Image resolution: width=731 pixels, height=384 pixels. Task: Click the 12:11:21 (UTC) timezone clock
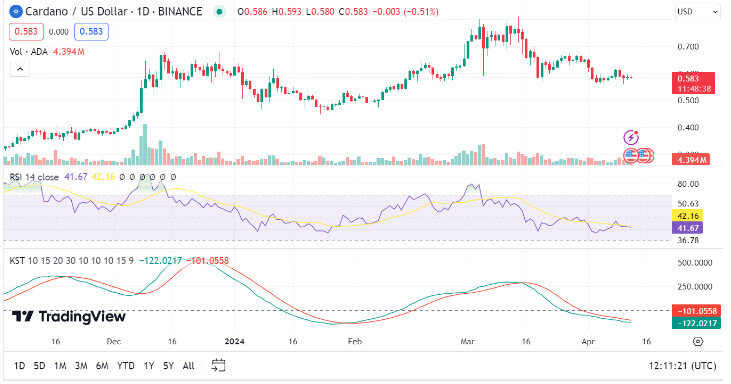(683, 366)
